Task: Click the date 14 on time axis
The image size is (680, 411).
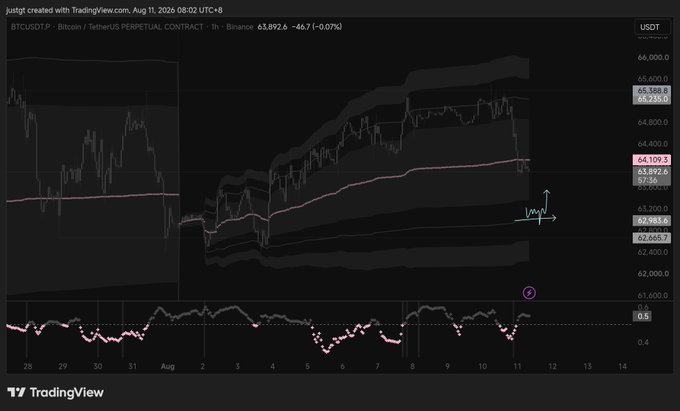Action: click(622, 366)
